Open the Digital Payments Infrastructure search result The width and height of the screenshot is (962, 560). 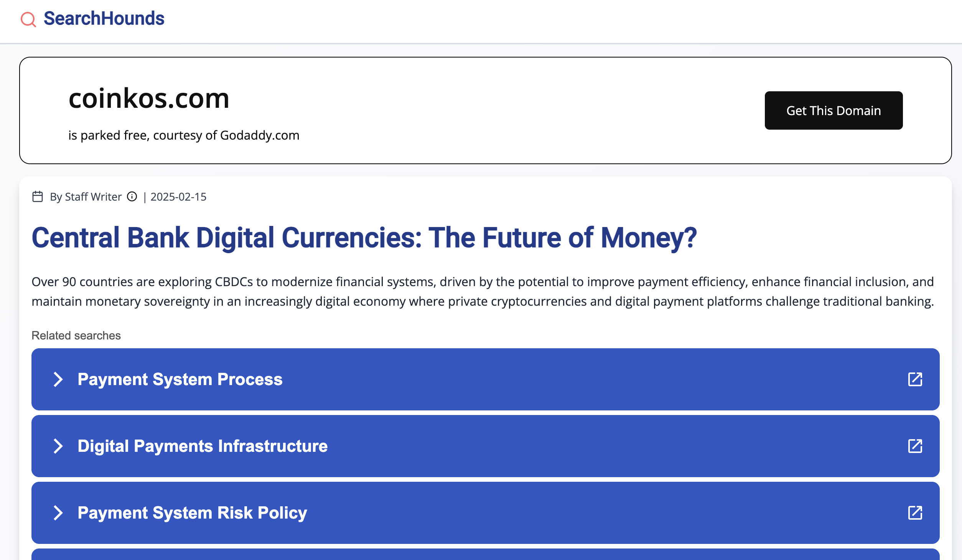click(203, 446)
